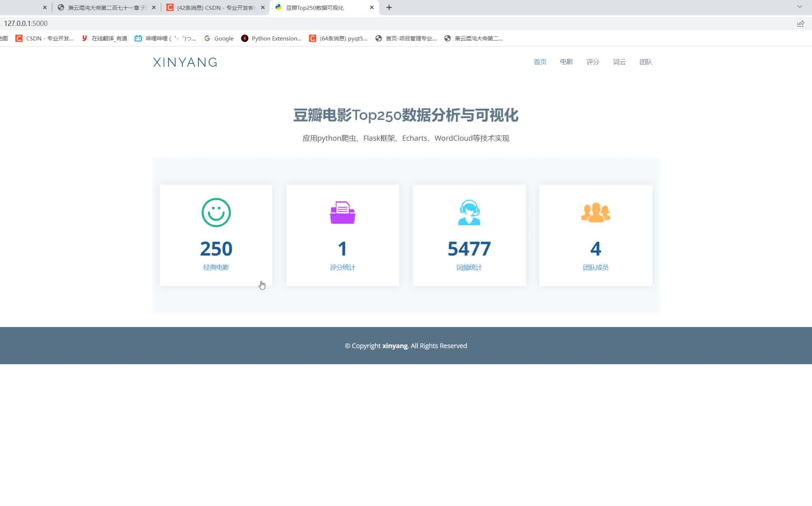812x506 pixels.
Task: Close the leftmost partially hidden tab
Action: point(45,7)
